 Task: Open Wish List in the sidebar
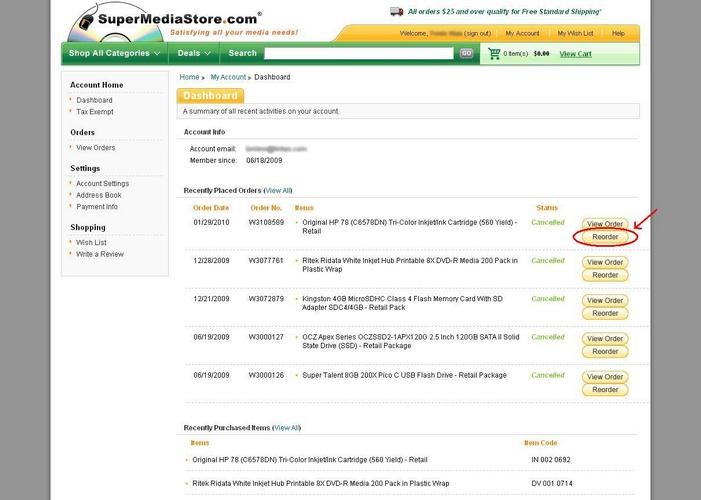click(91, 242)
